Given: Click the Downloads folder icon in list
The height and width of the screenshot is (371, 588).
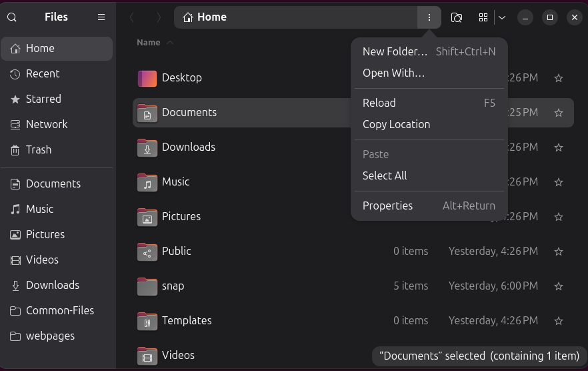Looking at the screenshot, I should (x=147, y=147).
